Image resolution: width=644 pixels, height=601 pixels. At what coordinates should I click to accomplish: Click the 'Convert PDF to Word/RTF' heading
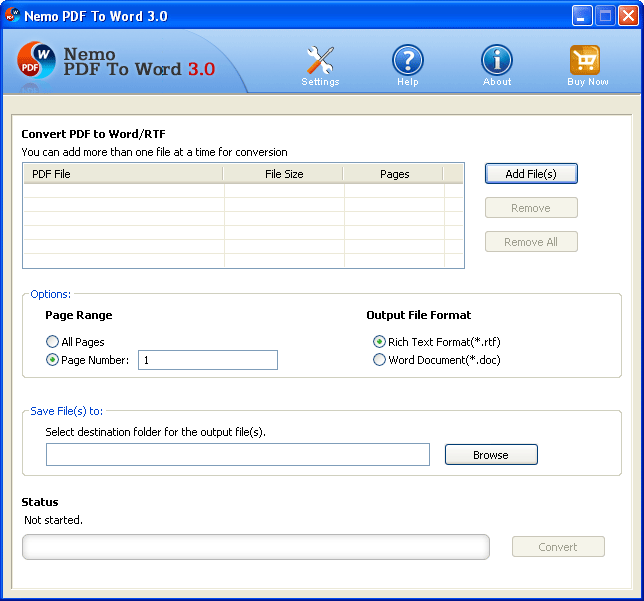pos(94,134)
